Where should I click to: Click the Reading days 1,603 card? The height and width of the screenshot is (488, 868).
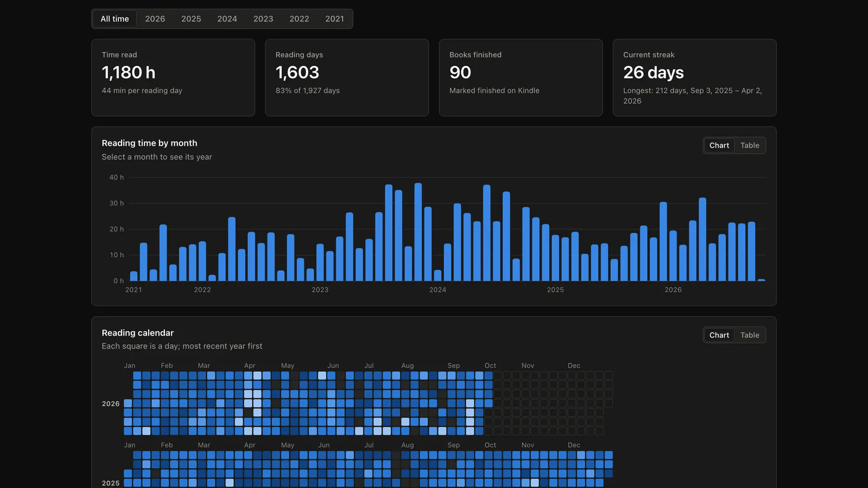tap(347, 78)
